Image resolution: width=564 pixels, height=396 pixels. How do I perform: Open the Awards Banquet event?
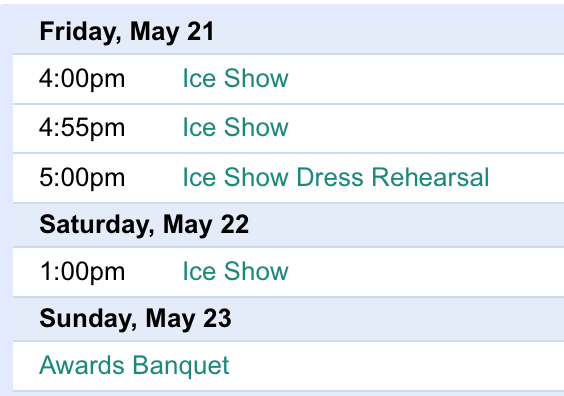pos(134,365)
